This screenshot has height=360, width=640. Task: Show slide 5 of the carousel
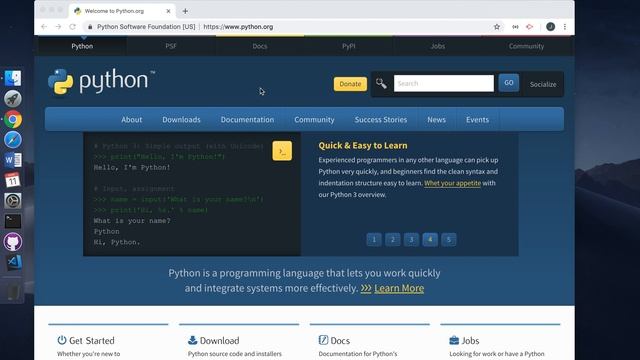[x=449, y=239]
